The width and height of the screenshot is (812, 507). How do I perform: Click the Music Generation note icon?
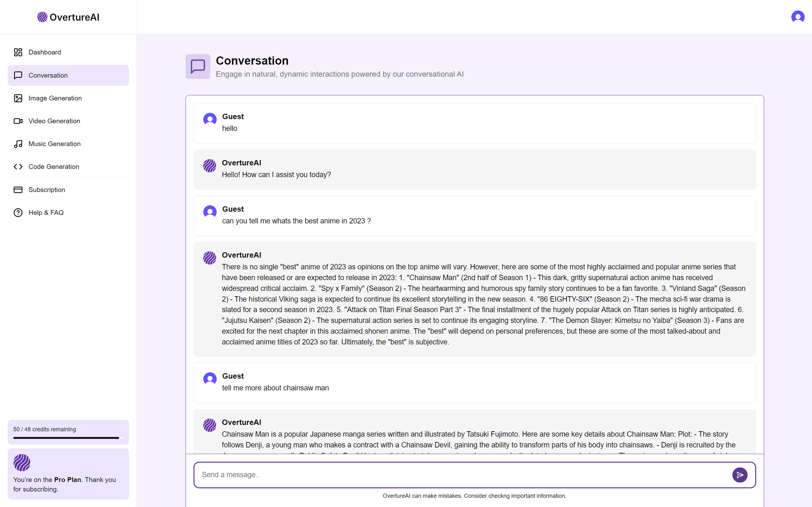pyautogui.click(x=18, y=144)
